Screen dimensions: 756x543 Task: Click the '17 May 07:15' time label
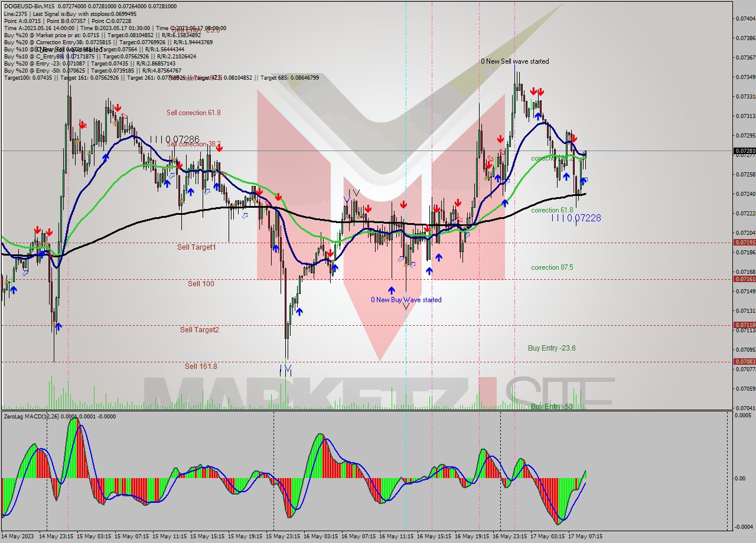(585, 537)
